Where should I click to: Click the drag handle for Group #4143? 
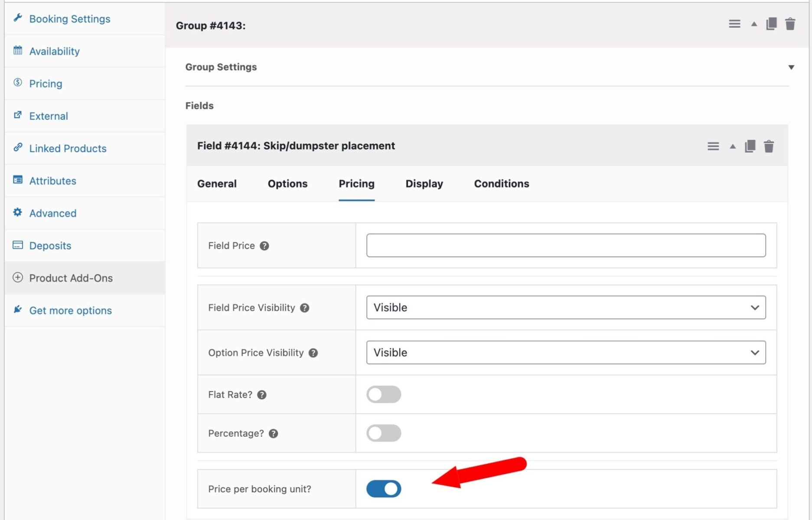click(734, 24)
